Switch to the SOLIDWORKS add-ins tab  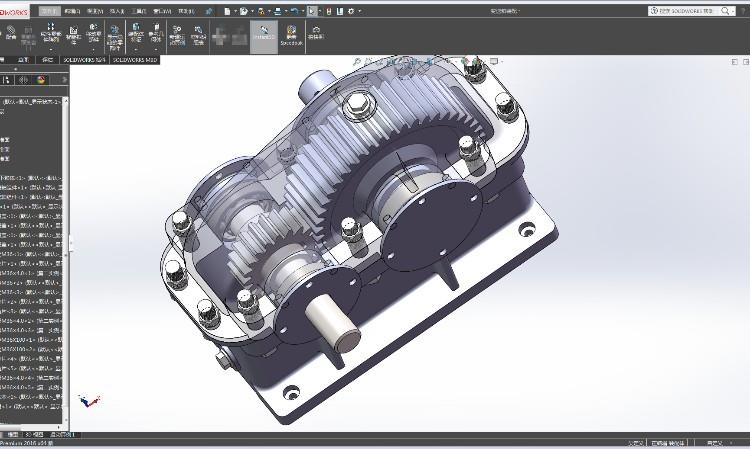coord(85,60)
